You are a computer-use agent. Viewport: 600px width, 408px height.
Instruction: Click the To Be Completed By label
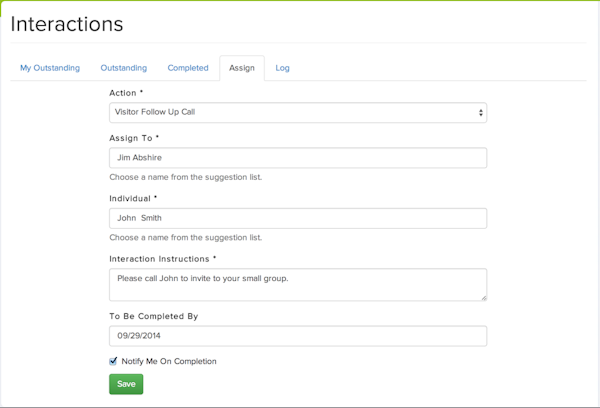(x=153, y=316)
